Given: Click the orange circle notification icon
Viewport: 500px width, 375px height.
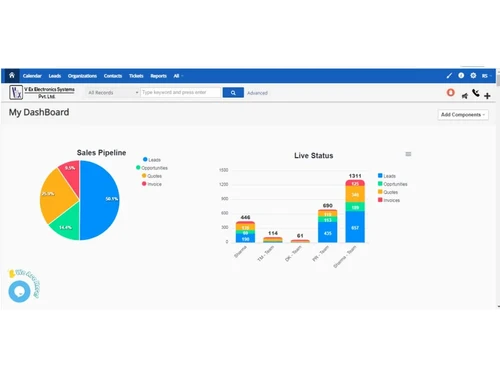Looking at the screenshot, I should (450, 92).
